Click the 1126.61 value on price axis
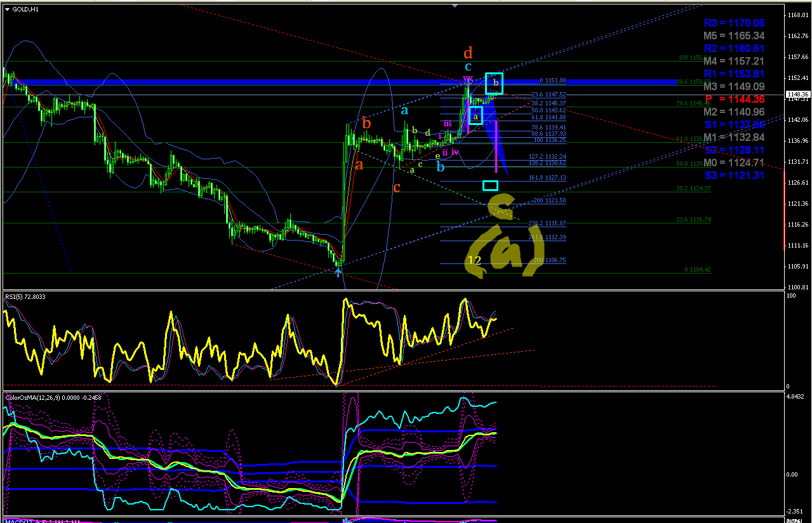Viewport: 812px width, 523px height. [797, 182]
